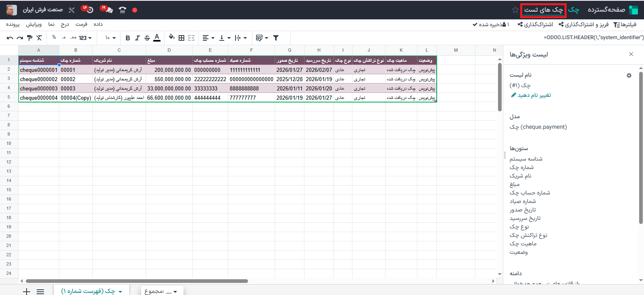Click the اشتراک‌گذاری share button
This screenshot has width=644, height=295.
coord(536,25)
